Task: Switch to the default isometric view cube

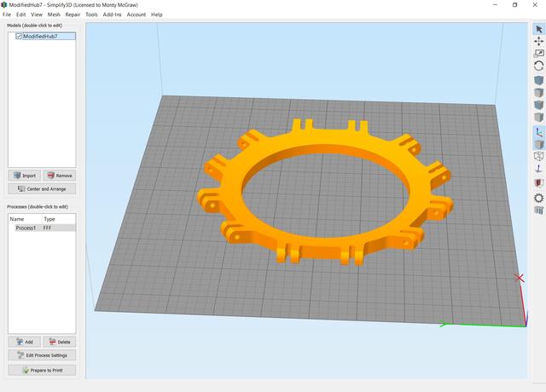Action: 538,80
